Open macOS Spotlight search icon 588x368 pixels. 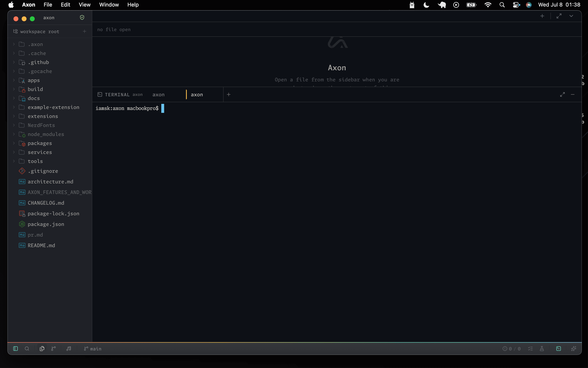point(502,5)
